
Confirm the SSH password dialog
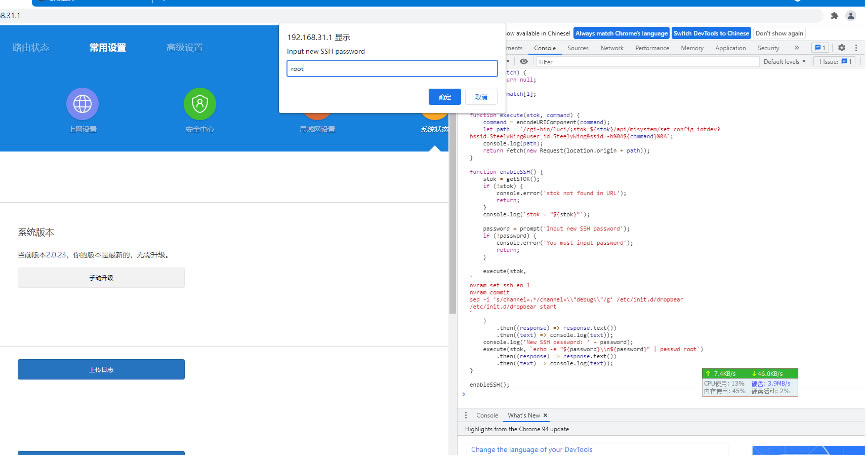pyautogui.click(x=444, y=97)
